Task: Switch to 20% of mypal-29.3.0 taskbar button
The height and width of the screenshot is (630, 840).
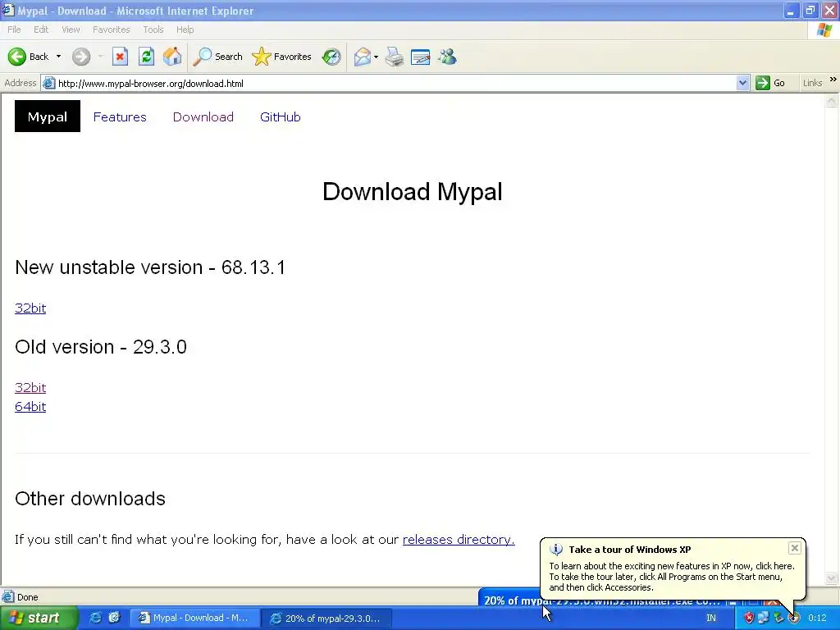Action: click(x=328, y=619)
